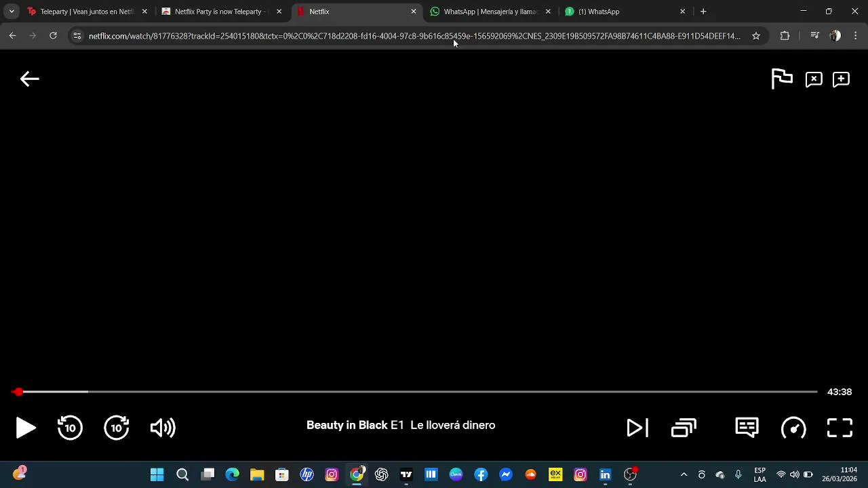
Task: Open the clock showing 11:04
Action: pos(840,474)
